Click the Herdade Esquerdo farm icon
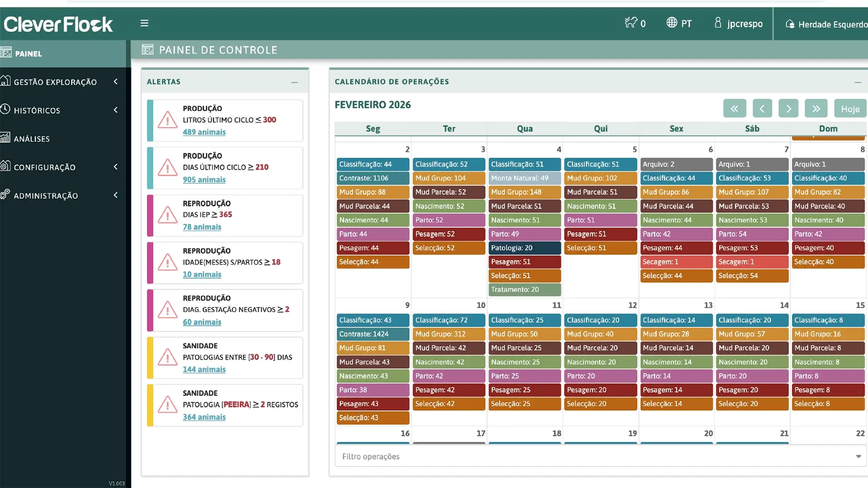 point(790,24)
